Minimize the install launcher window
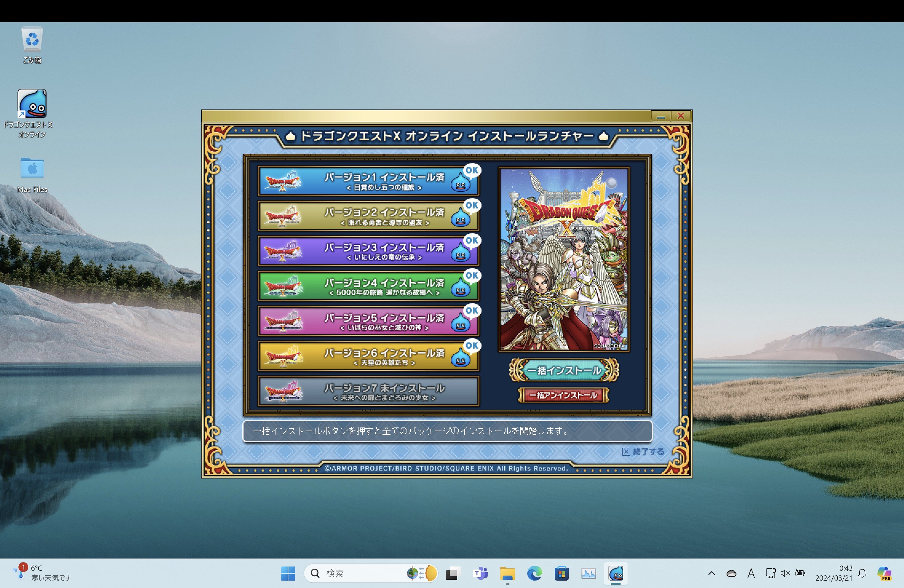The image size is (904, 588). click(x=661, y=116)
